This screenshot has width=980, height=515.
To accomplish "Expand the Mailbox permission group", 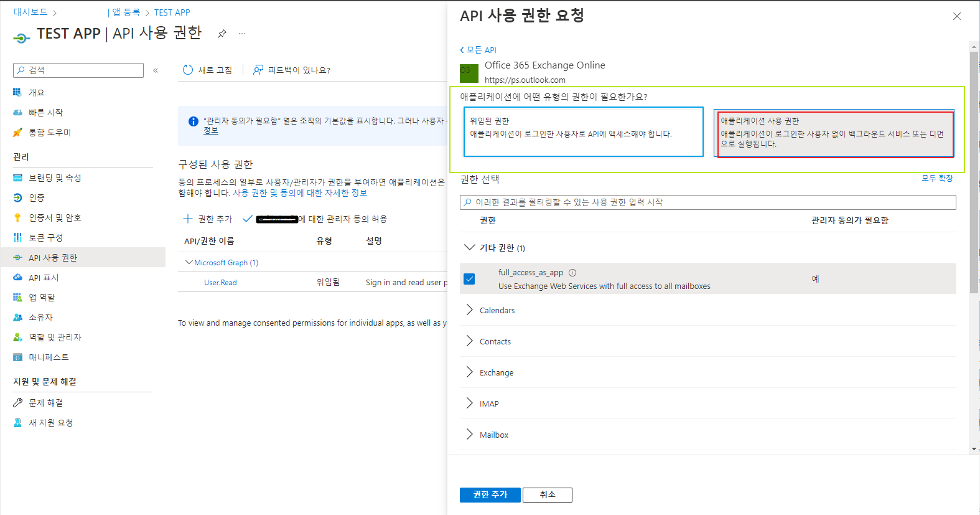I will pyautogui.click(x=470, y=434).
